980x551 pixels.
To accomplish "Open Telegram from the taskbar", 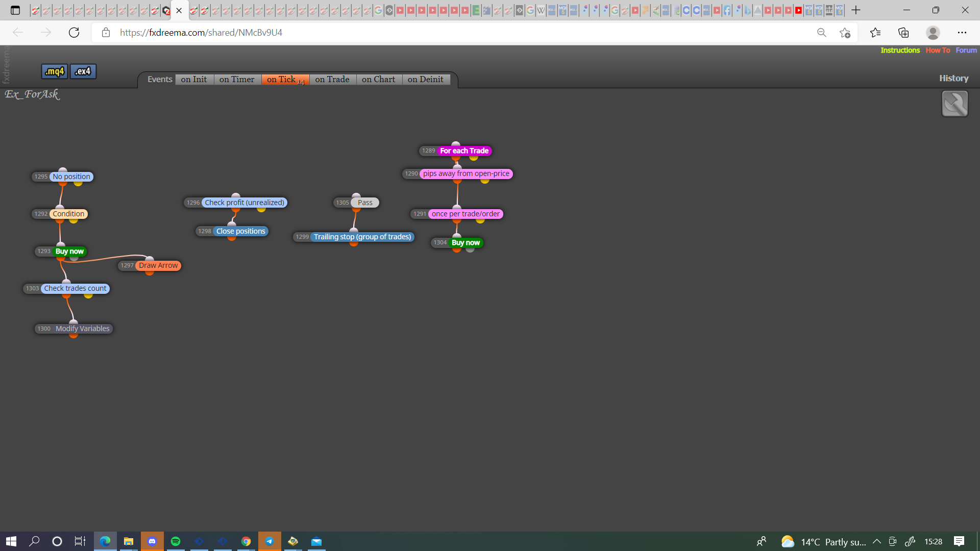I will [269, 541].
